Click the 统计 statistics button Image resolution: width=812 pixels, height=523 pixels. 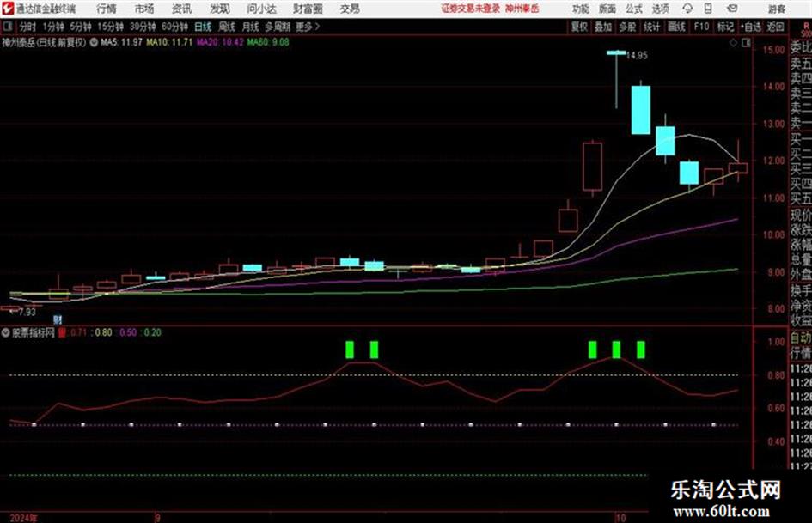pos(652,27)
